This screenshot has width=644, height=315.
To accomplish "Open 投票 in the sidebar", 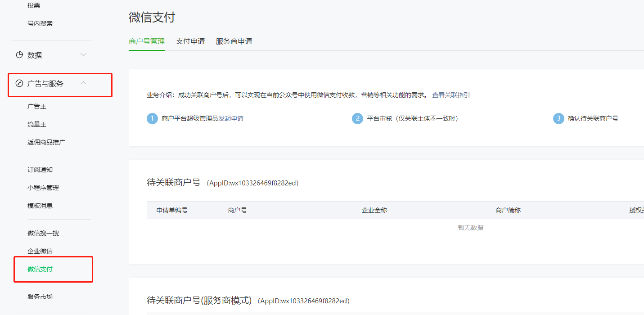I will tap(34, 5).
